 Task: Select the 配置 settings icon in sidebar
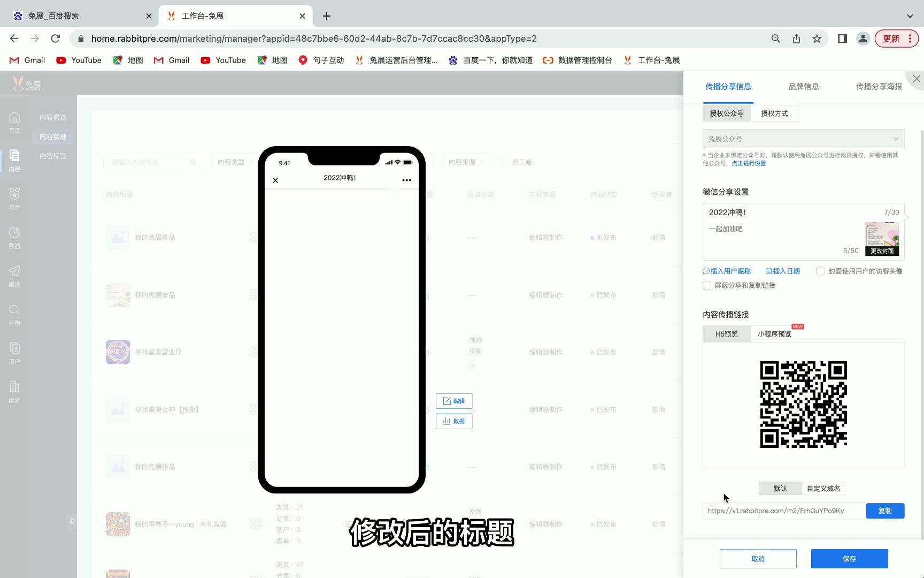14,391
